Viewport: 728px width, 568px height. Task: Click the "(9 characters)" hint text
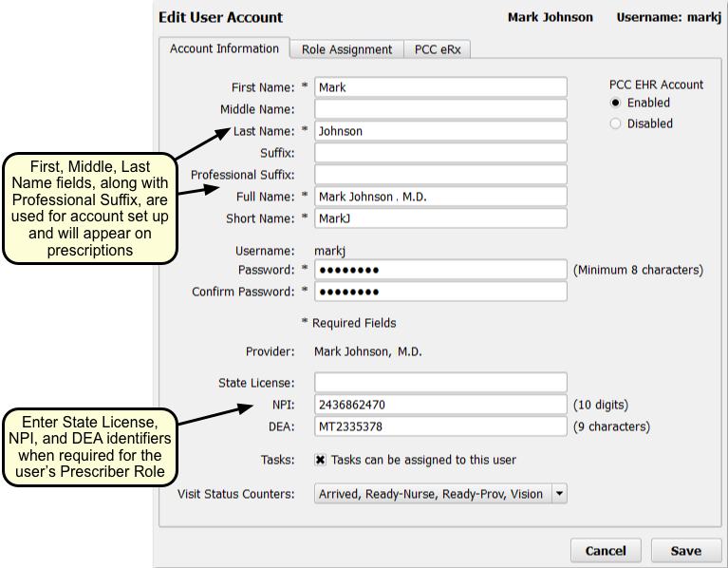[611, 426]
